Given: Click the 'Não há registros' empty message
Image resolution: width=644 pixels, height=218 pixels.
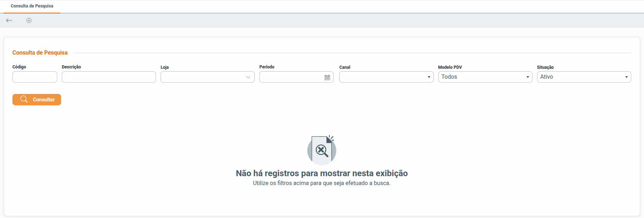Looking at the screenshot, I should click(321, 173).
